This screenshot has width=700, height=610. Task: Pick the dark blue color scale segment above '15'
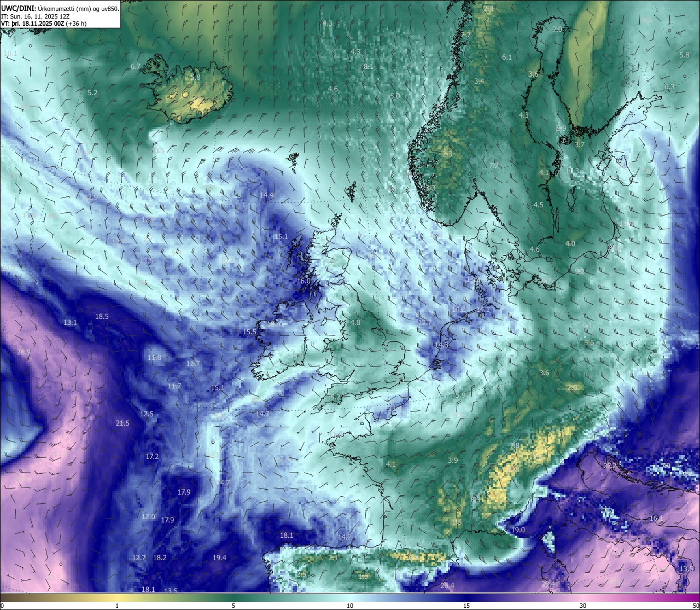pos(466,597)
